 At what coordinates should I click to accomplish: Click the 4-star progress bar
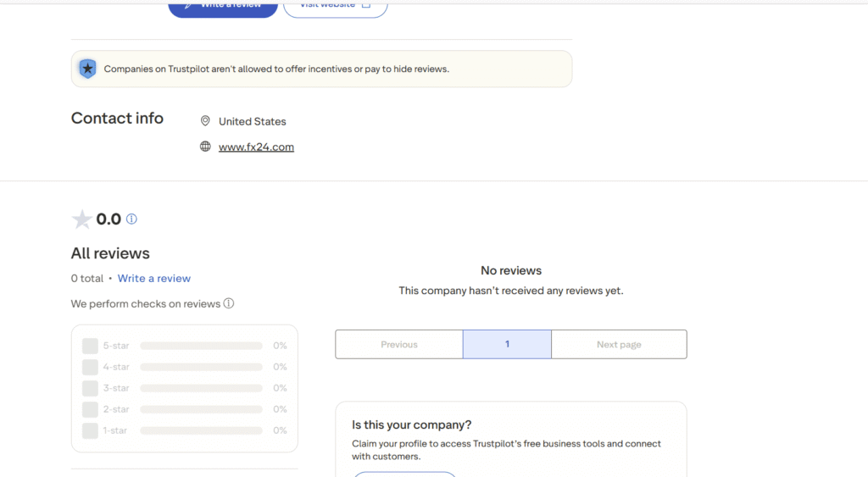pyautogui.click(x=201, y=367)
